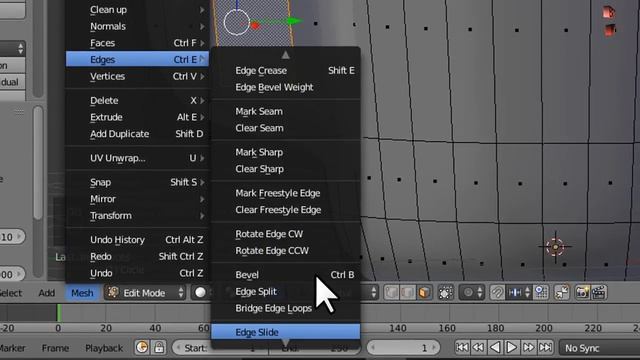
Task: Open the Extrude menu entry
Action: click(x=137, y=117)
